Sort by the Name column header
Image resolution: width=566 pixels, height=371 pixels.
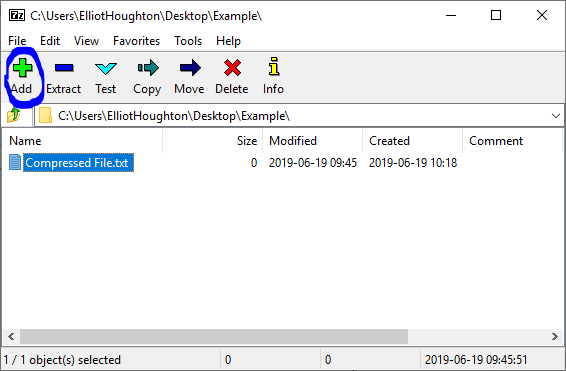click(x=82, y=141)
